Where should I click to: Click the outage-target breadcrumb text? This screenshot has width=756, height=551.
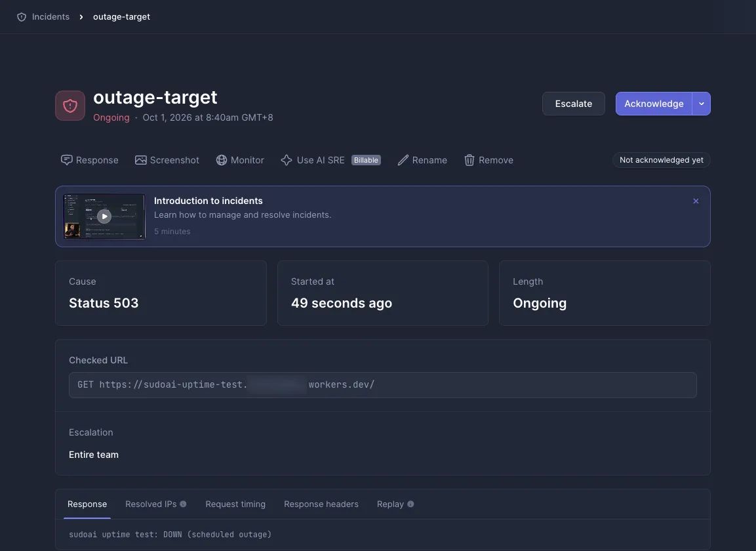pyautogui.click(x=121, y=17)
